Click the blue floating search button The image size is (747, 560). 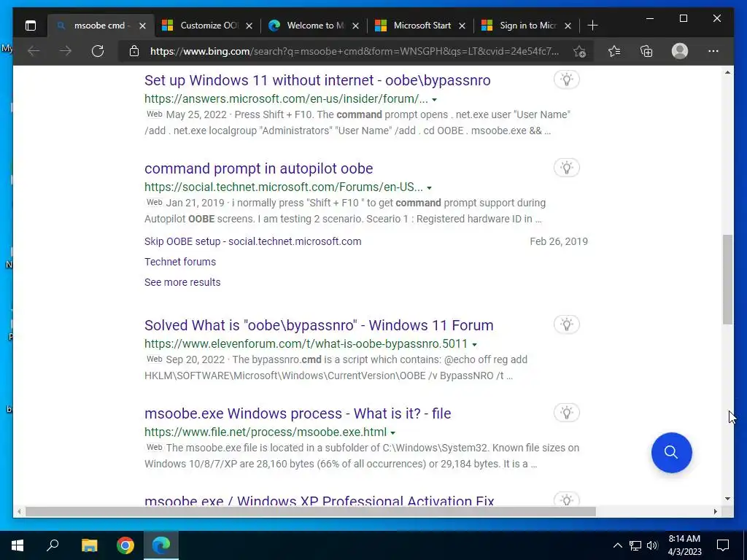(x=671, y=452)
